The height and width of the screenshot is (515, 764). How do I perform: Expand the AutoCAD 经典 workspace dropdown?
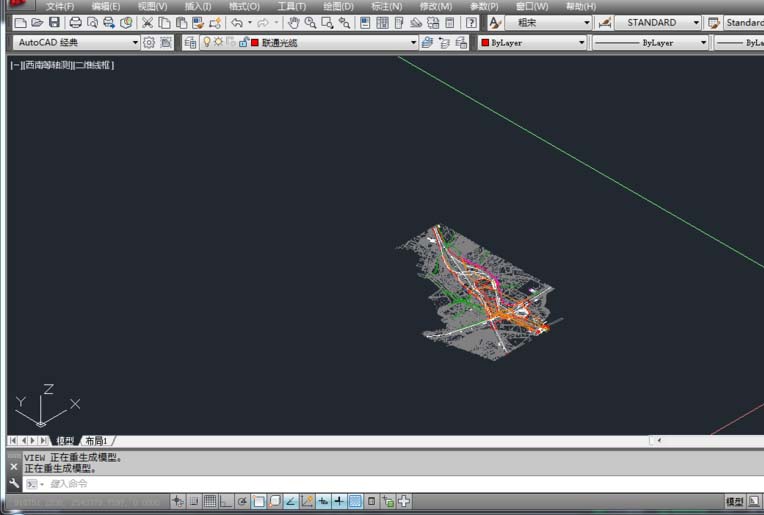[135, 43]
